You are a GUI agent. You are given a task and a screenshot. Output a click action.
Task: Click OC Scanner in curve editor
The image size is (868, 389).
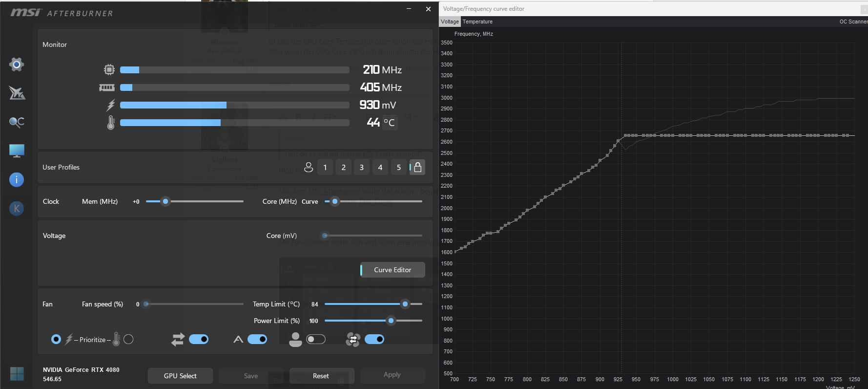point(853,22)
